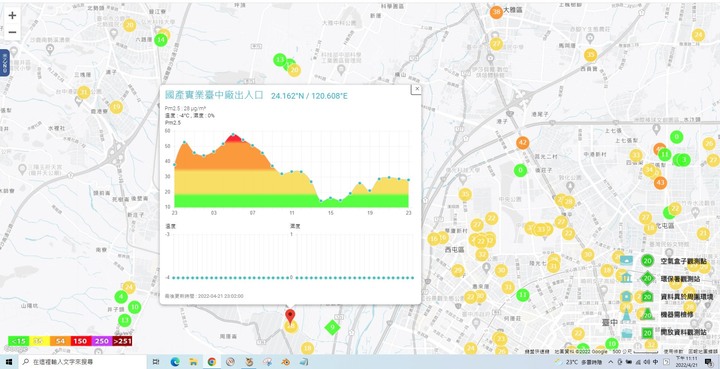This screenshot has height=369, width=720.
Task: Toggle 環保署觀測站 building layer icon
Action: pyautogui.click(x=627, y=277)
